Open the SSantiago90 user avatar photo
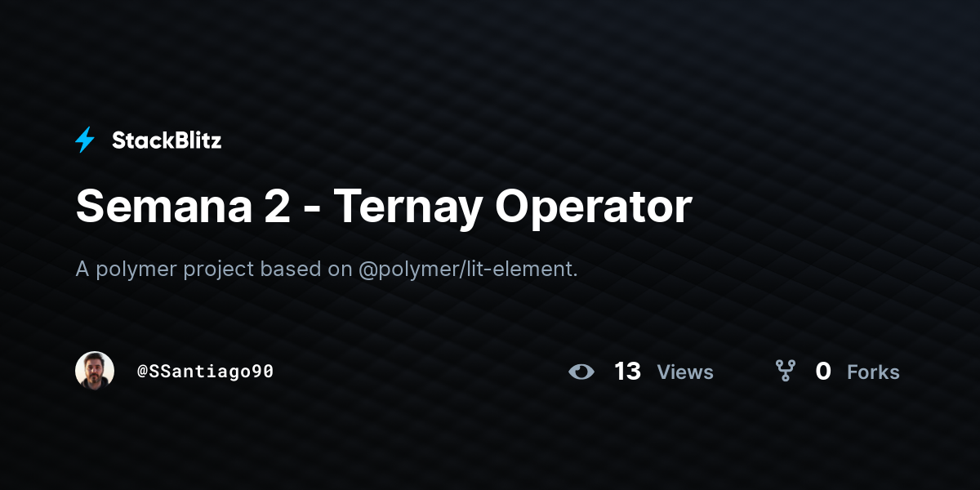This screenshot has width=980, height=490. pos(95,371)
